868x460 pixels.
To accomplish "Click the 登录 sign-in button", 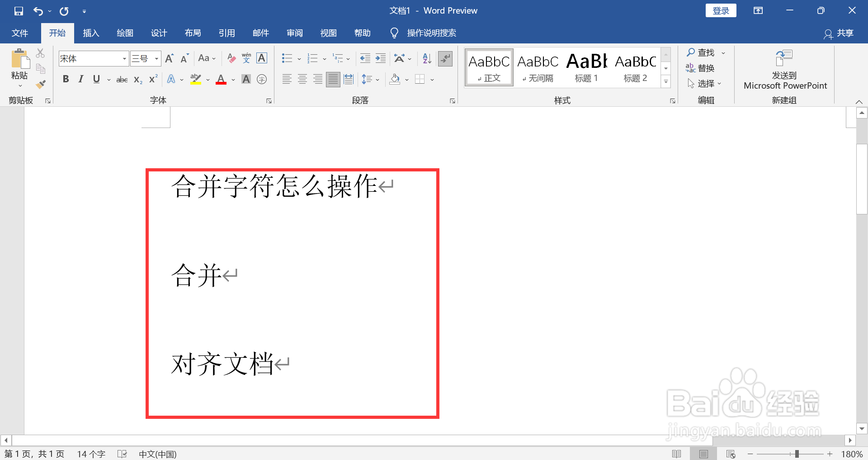I will [x=721, y=10].
